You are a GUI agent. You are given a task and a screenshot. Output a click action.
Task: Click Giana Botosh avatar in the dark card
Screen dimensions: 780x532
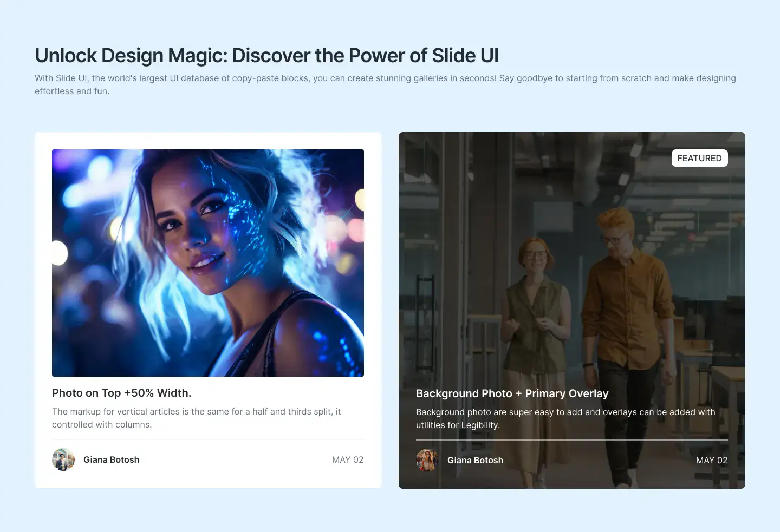coord(427,460)
